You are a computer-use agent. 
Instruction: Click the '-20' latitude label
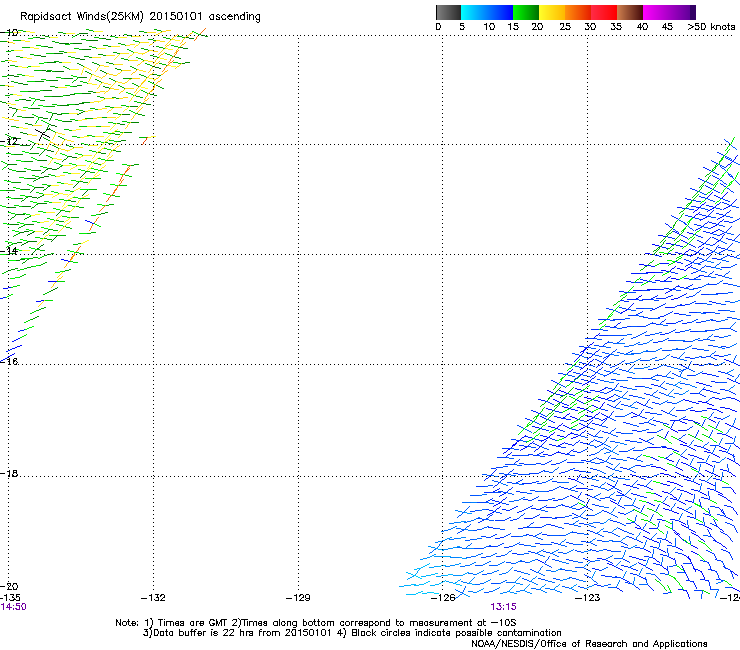coord(9,586)
